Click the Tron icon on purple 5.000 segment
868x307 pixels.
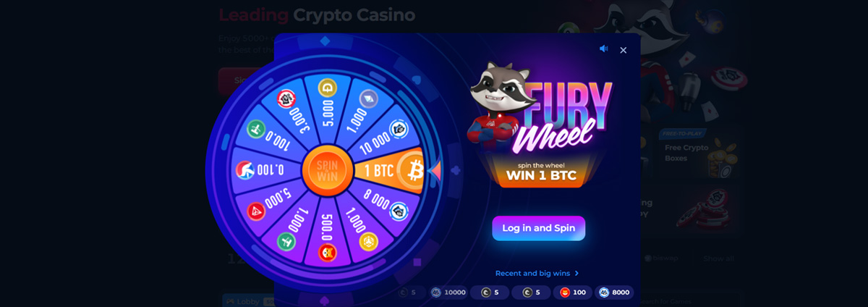[256, 211]
